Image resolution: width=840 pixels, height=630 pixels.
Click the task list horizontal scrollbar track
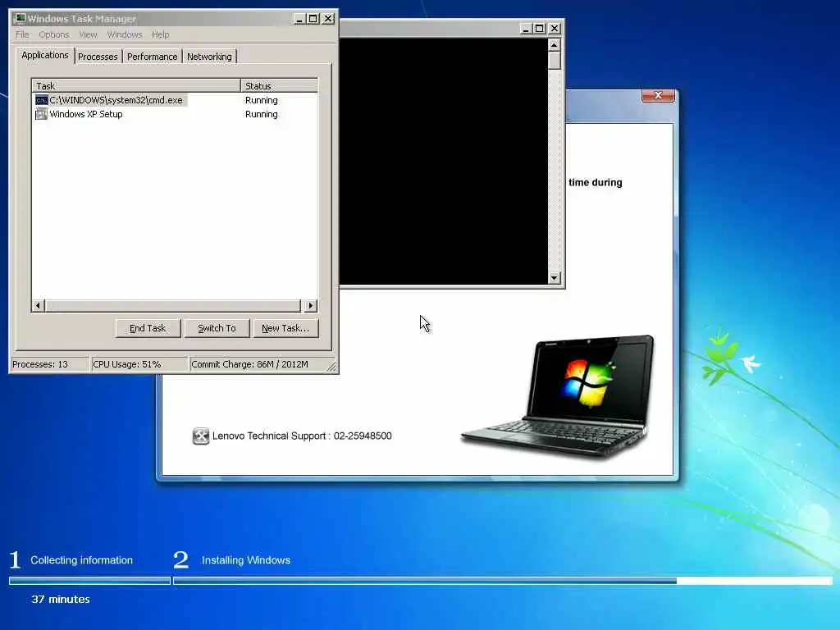(172, 306)
